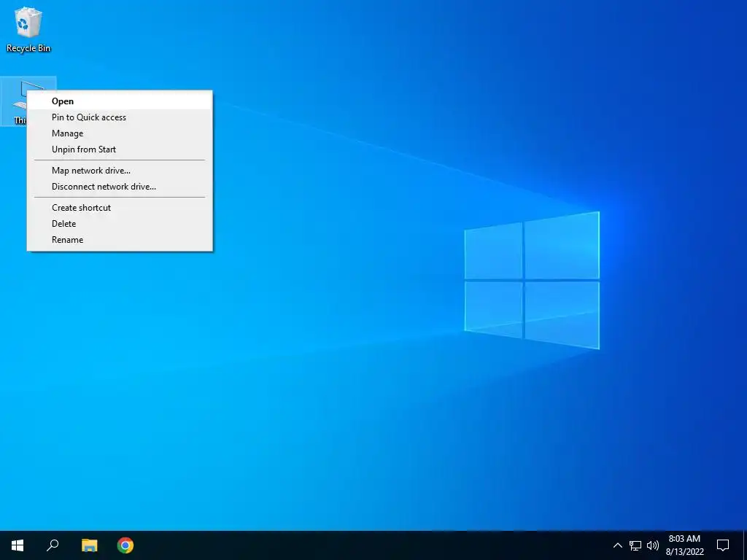This screenshot has width=747, height=560.
Task: Click Manage in the context menu
Action: 120,133
